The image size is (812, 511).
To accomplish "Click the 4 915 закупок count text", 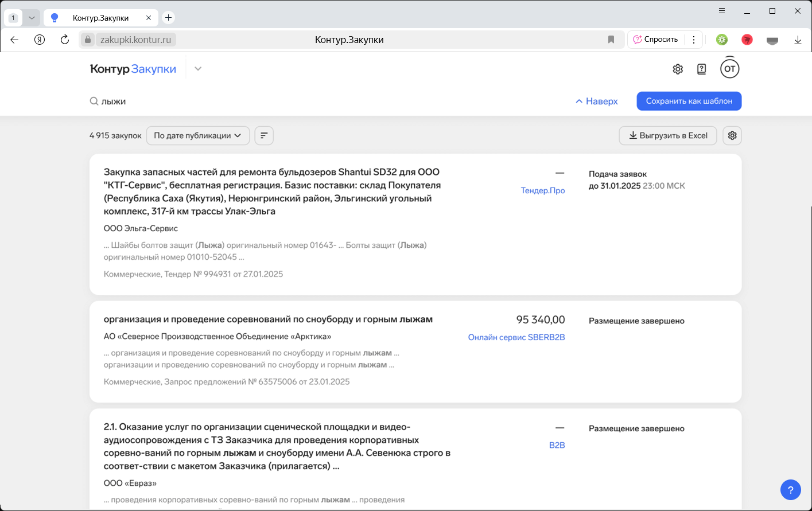I will point(115,135).
